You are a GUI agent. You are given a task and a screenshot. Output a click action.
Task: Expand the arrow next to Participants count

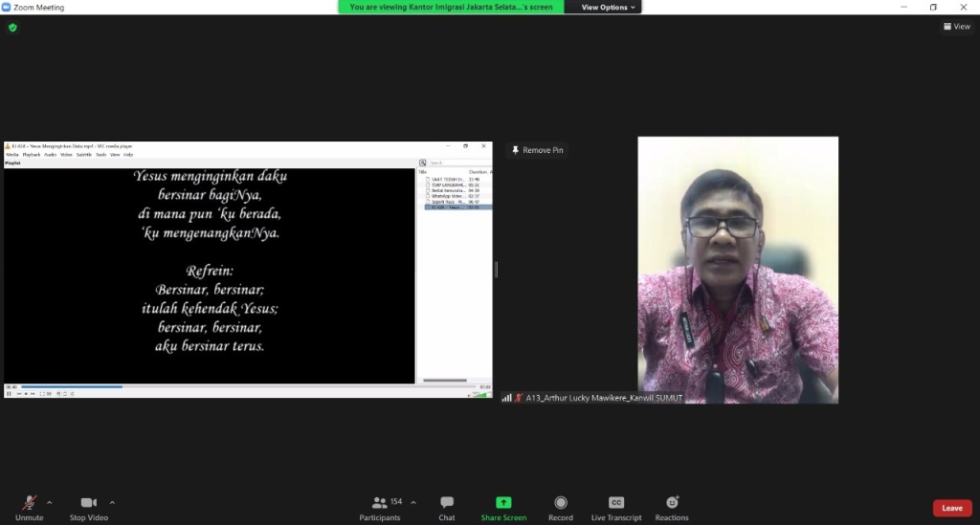(413, 502)
